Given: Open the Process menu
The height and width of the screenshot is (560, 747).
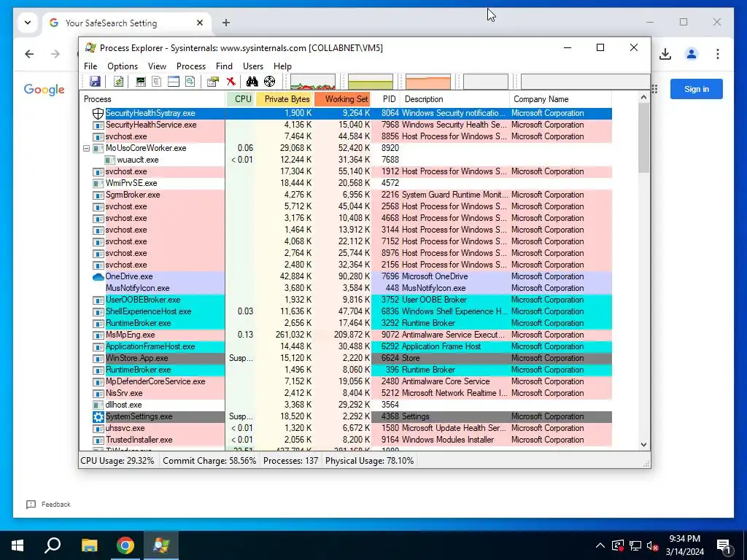Looking at the screenshot, I should pyautogui.click(x=191, y=66).
